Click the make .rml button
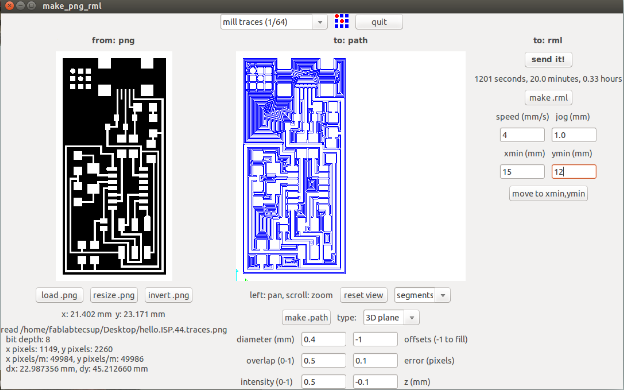Viewport: 624px width, 390px height. coord(548,98)
